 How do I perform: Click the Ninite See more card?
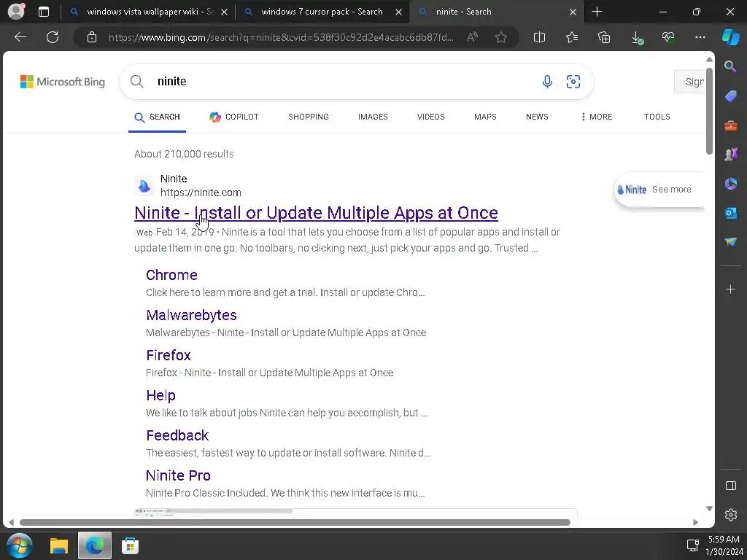[x=659, y=190]
